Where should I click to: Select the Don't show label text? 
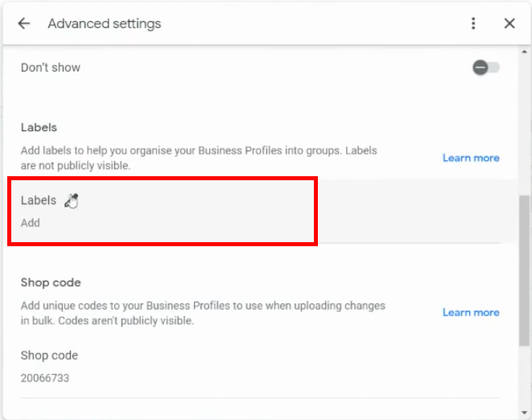(x=51, y=68)
